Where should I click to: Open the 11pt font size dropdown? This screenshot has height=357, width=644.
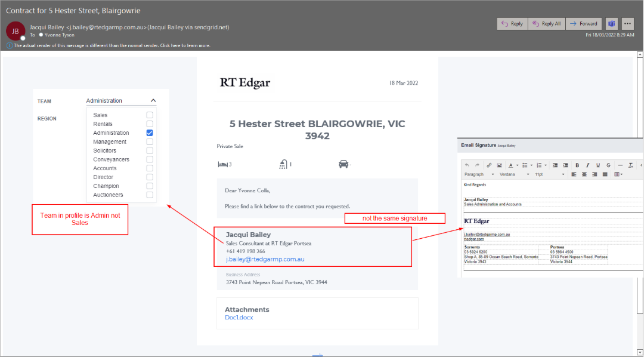[x=550, y=174]
